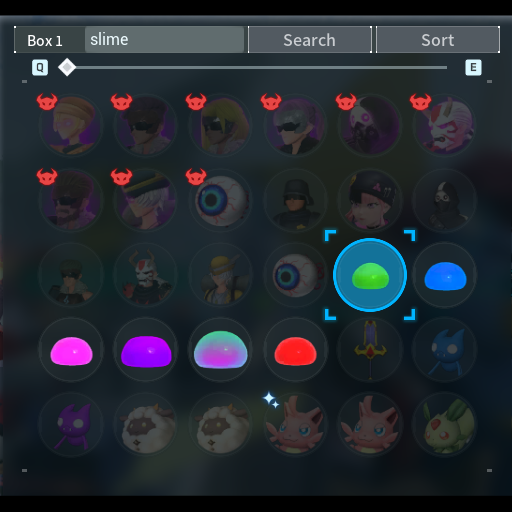Choose the sparkle-marked pink creature
This screenshot has height=512, width=512.
[x=295, y=425]
